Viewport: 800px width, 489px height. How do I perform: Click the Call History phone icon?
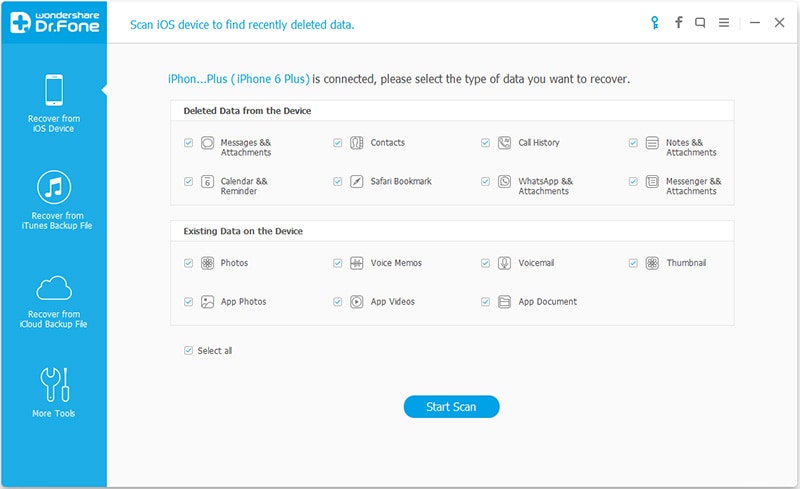[x=504, y=143]
